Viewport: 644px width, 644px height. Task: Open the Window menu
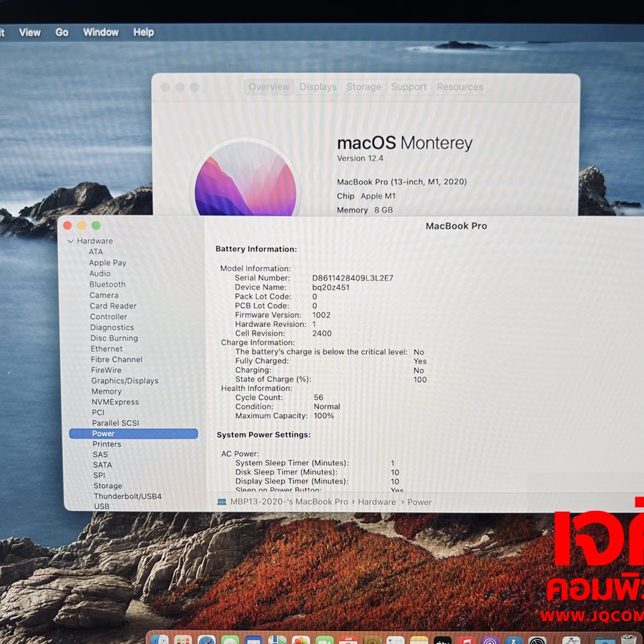[x=101, y=32]
